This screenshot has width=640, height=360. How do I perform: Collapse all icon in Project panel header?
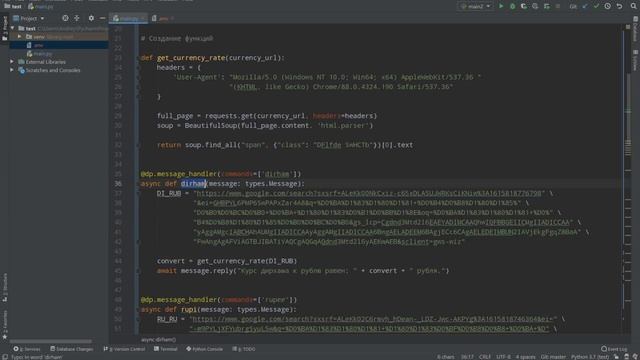(77, 18)
